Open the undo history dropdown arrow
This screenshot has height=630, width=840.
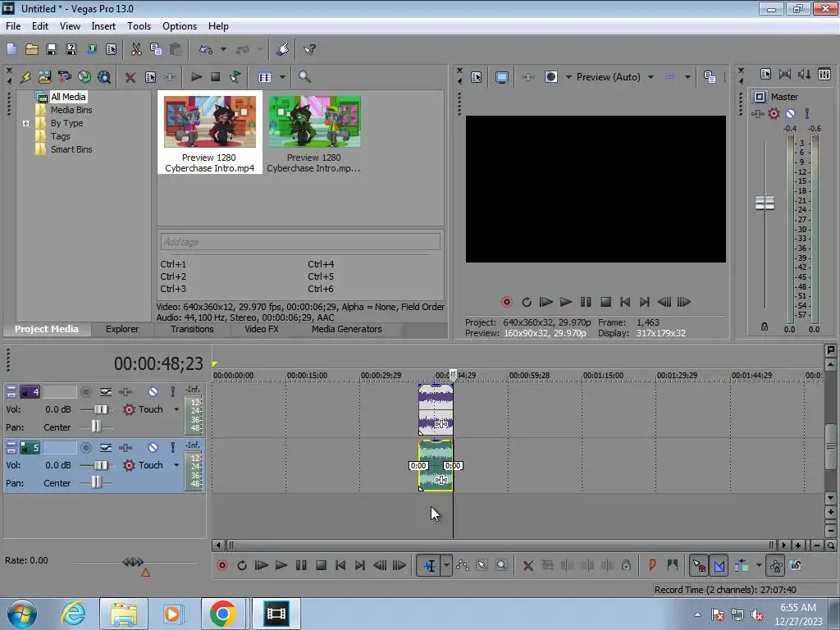click(x=223, y=49)
